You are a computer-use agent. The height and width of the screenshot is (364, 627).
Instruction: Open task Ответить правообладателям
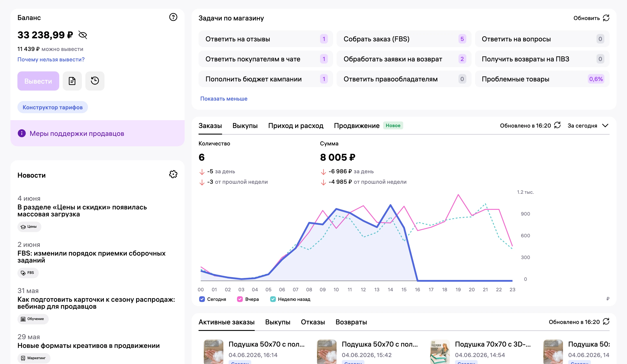click(x=404, y=79)
